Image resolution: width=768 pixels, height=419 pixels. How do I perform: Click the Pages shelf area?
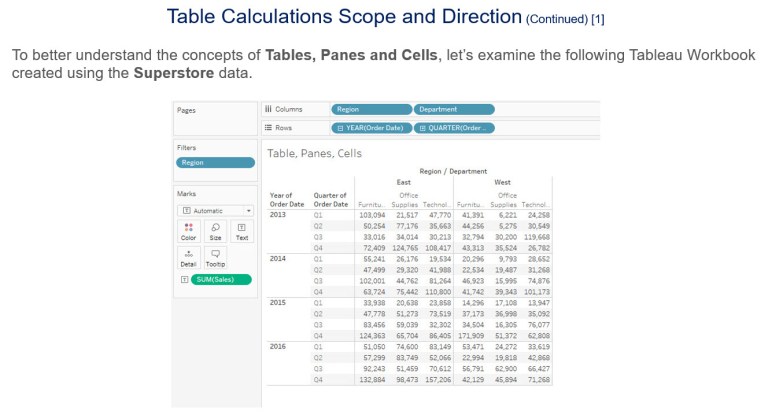point(216,118)
